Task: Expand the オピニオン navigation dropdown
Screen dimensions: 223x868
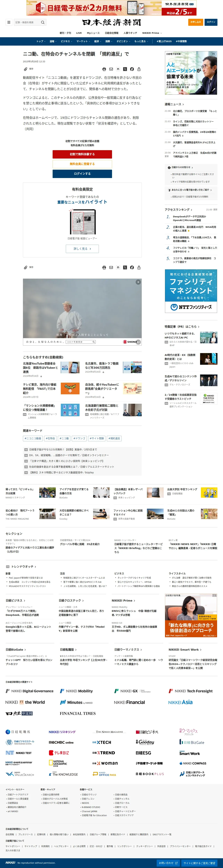Action: coord(123,41)
